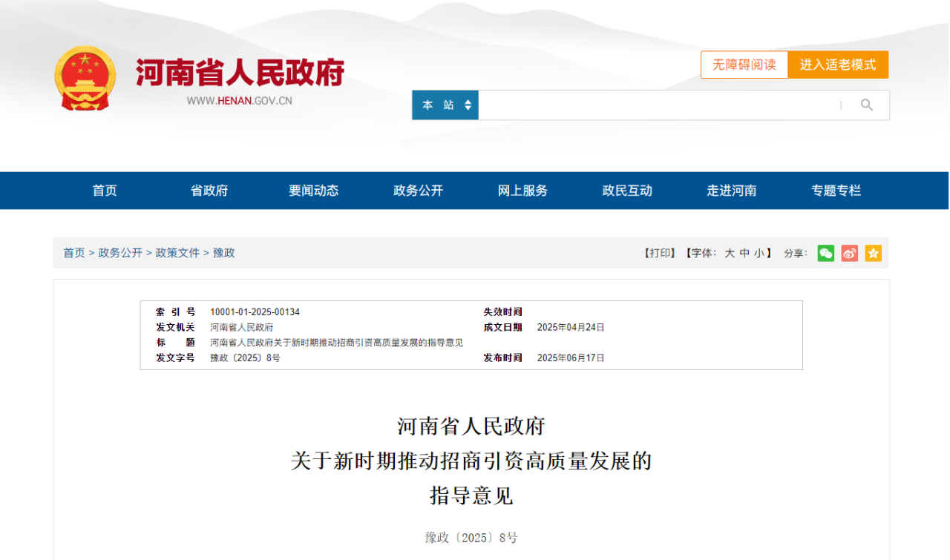Open the 本站 search scope dropdown

(445, 105)
